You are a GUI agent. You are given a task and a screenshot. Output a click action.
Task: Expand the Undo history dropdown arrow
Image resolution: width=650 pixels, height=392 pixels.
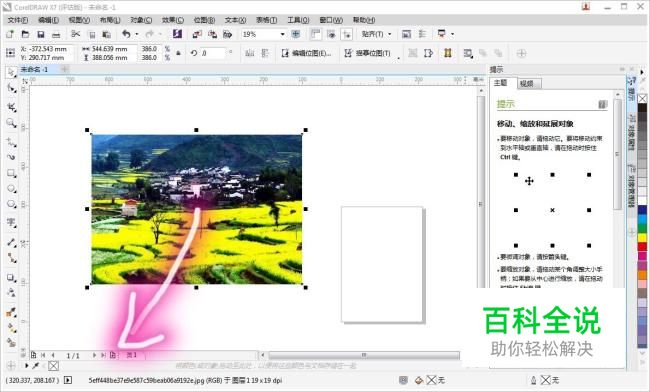click(x=137, y=34)
